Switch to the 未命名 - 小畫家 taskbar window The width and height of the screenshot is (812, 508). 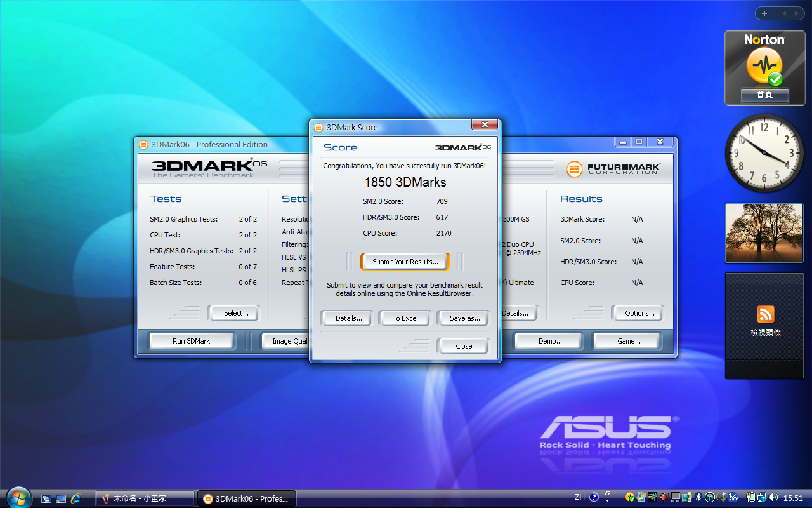click(x=145, y=498)
